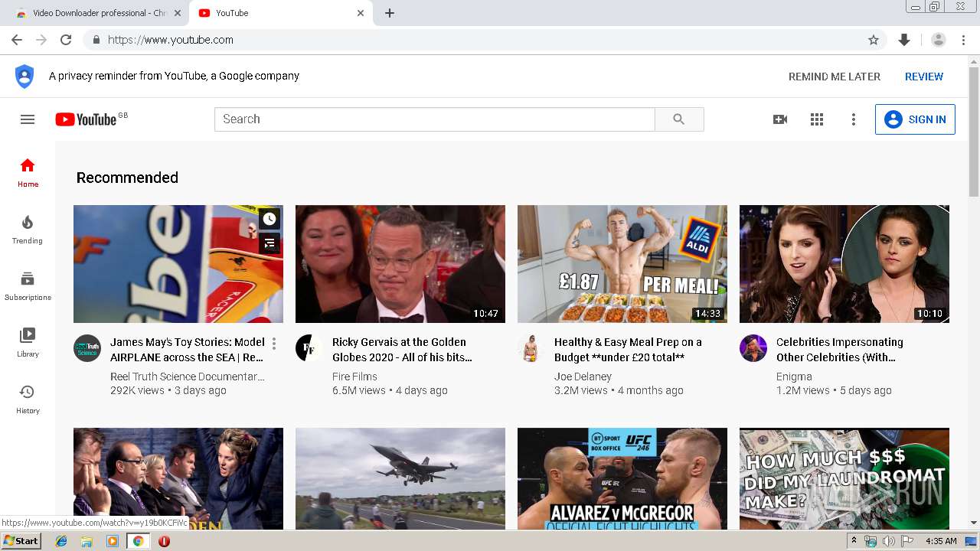The height and width of the screenshot is (551, 980).
Task: Add James May video to queue
Action: [x=269, y=243]
